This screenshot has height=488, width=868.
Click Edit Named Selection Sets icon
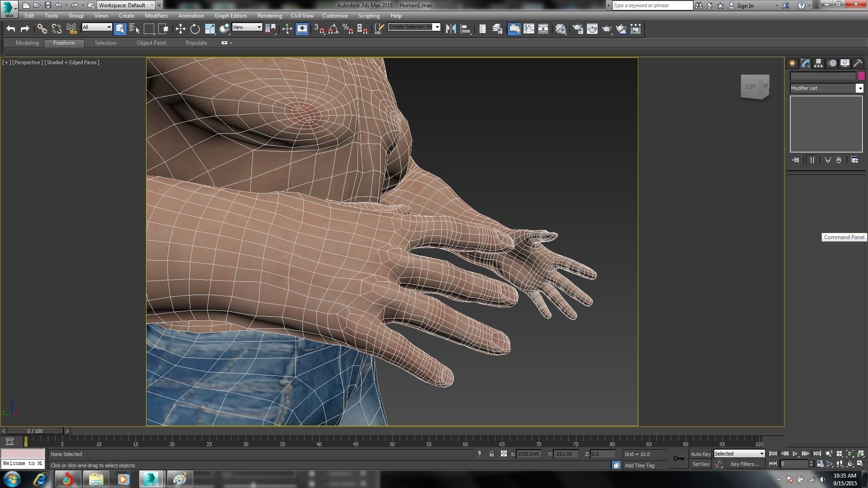coord(378,29)
